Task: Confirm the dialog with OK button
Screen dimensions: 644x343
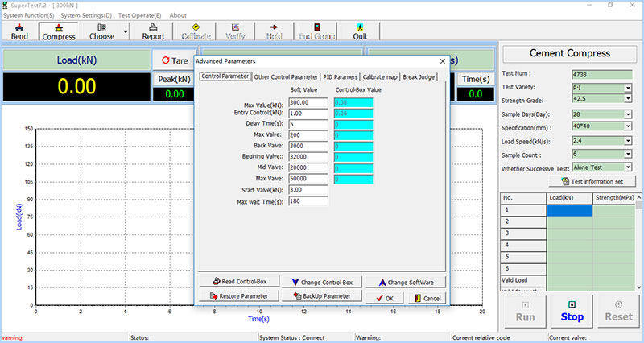Action: (x=385, y=298)
